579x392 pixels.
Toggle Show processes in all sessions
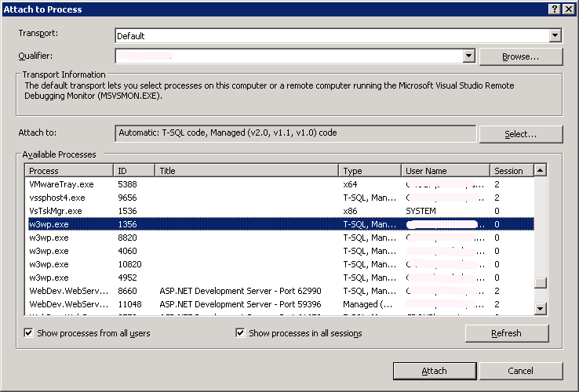click(x=299, y=333)
